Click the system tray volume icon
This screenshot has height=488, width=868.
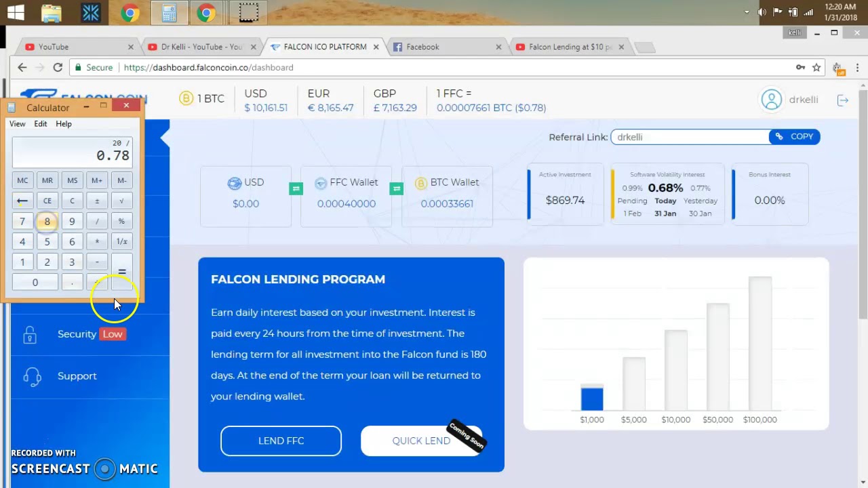click(x=762, y=12)
